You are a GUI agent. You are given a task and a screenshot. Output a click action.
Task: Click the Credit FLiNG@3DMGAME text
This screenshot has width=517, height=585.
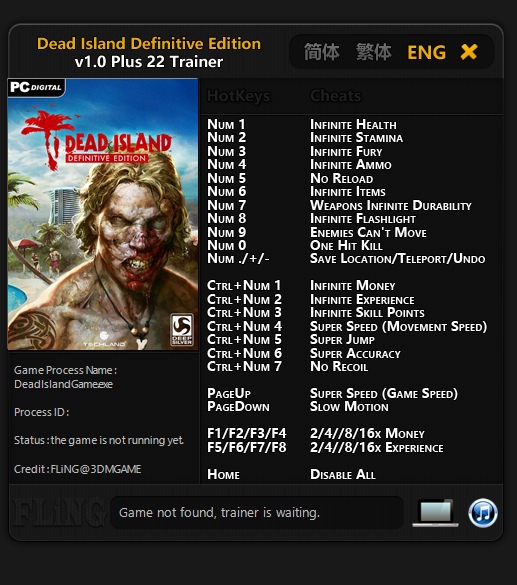coord(78,469)
